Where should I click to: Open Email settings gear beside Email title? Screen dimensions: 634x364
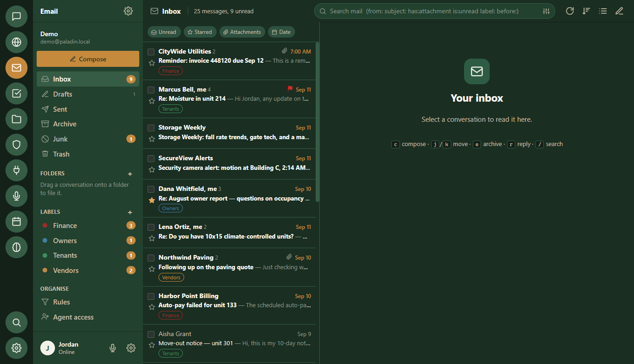tap(128, 11)
